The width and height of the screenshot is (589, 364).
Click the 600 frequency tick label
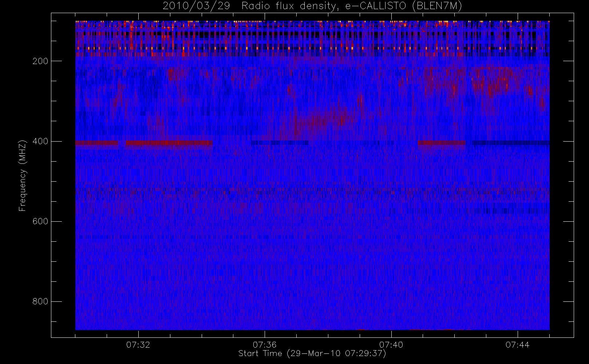pos(40,221)
